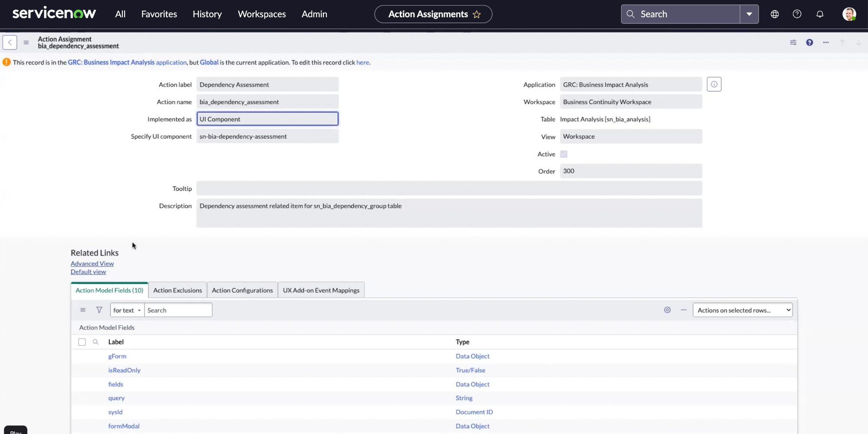
Task: Click the orange warning icon in banner
Action: [x=7, y=62]
